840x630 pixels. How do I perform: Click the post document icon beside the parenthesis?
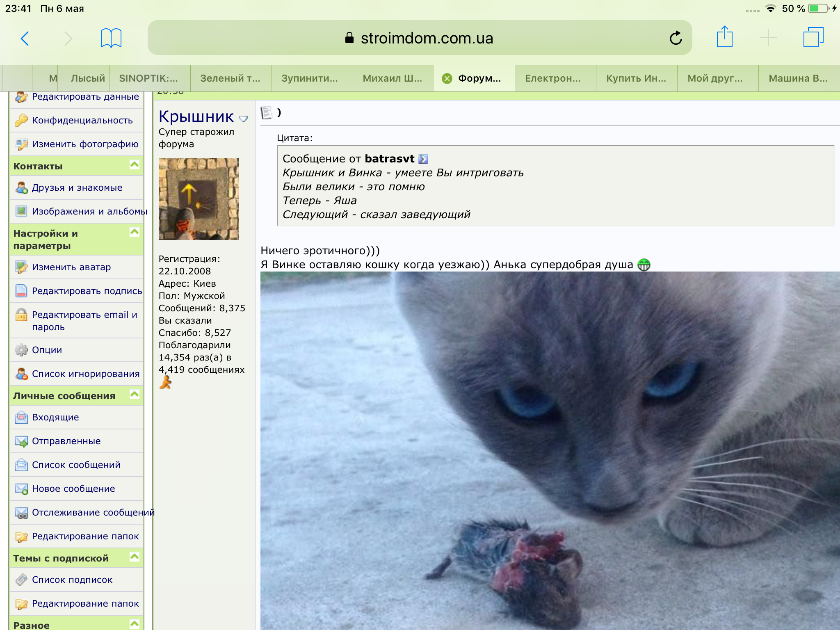tap(266, 113)
